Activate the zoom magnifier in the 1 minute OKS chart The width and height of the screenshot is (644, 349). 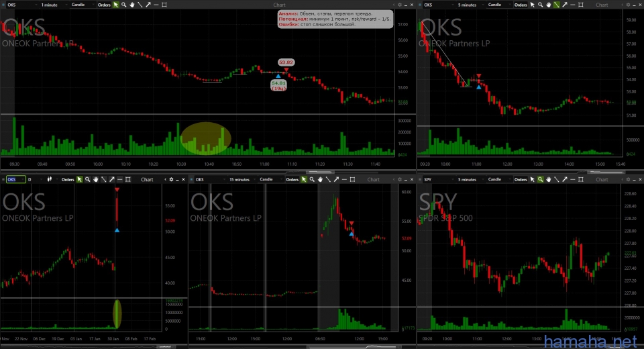(x=123, y=5)
